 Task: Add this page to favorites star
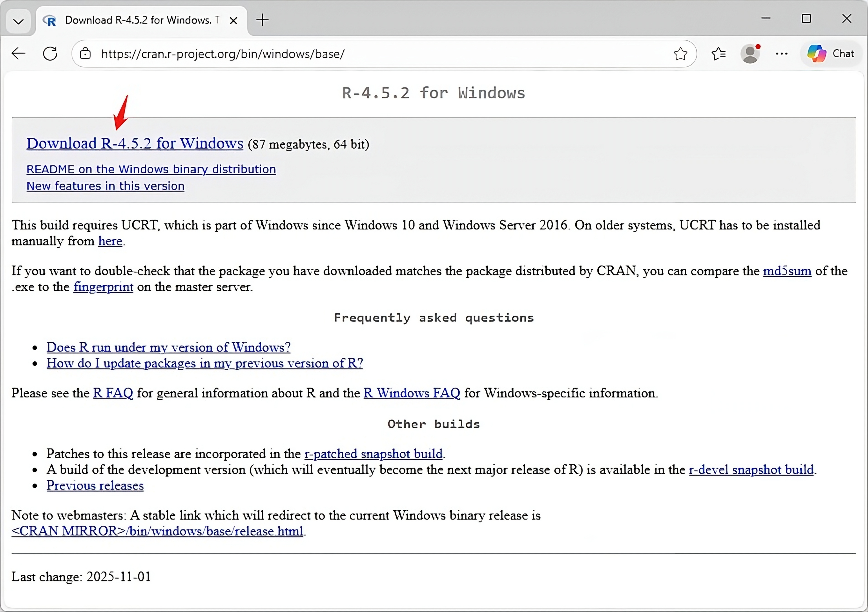(x=680, y=54)
